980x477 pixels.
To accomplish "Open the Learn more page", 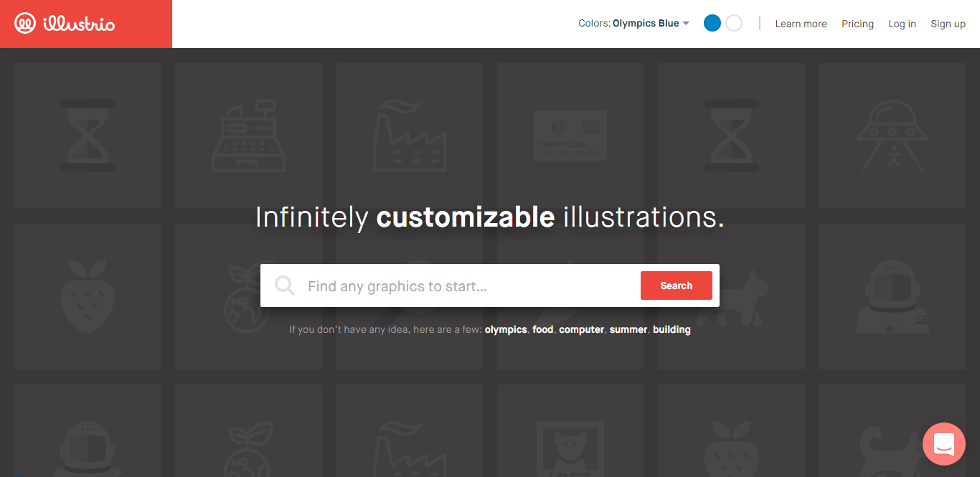I will [x=801, y=24].
